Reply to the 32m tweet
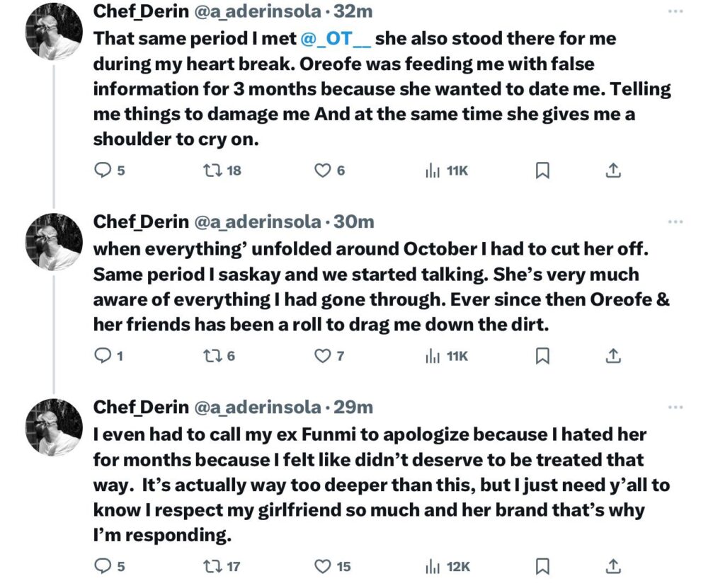The height and width of the screenshot is (588, 725). tap(103, 170)
